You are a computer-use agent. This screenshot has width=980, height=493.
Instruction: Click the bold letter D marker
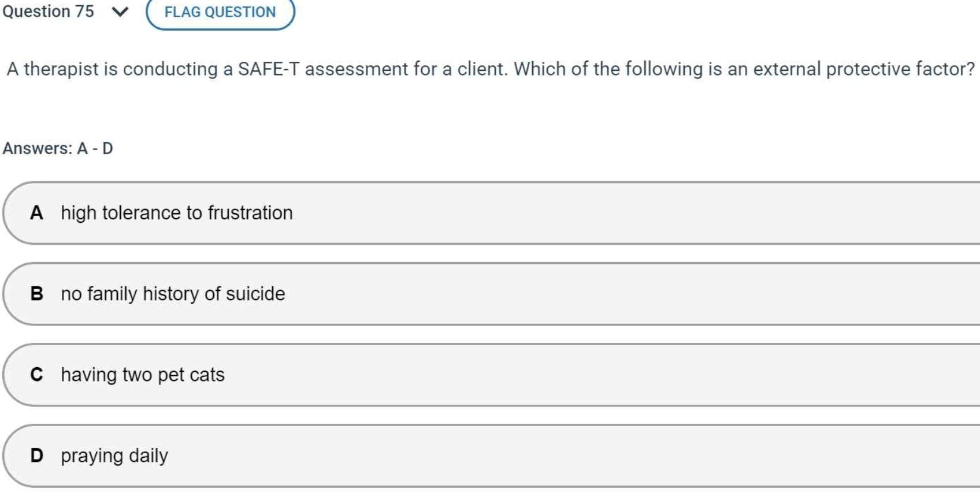point(37,455)
